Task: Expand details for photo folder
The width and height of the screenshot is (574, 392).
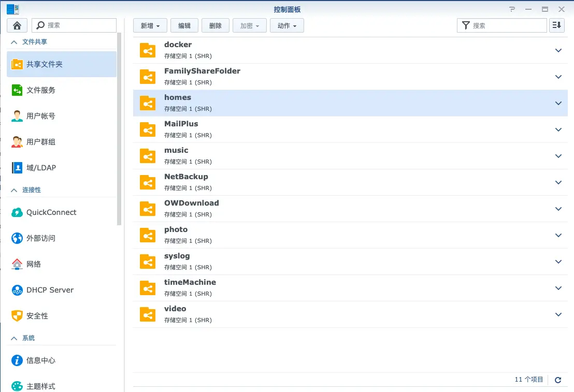Action: [x=558, y=235]
